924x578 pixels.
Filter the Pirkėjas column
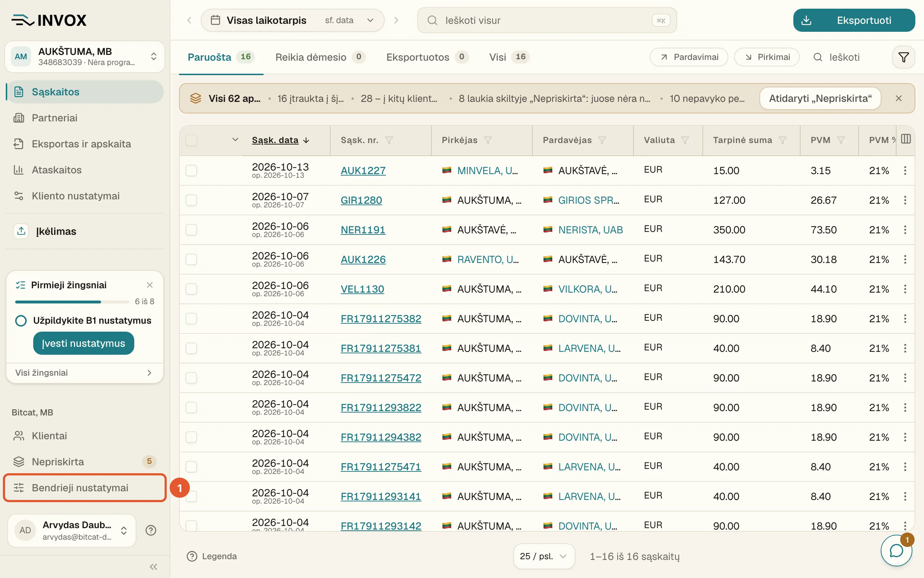tap(488, 140)
